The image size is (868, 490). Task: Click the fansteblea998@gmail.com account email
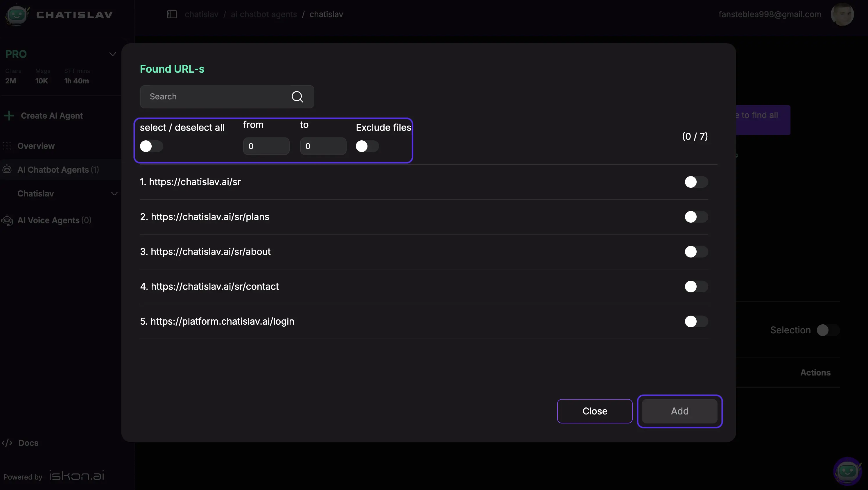[x=770, y=14]
